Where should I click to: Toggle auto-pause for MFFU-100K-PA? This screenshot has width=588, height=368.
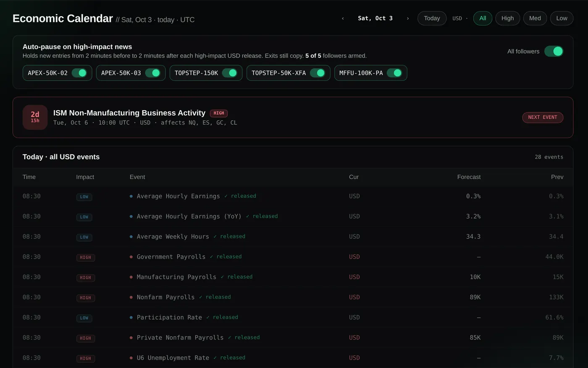click(x=395, y=73)
